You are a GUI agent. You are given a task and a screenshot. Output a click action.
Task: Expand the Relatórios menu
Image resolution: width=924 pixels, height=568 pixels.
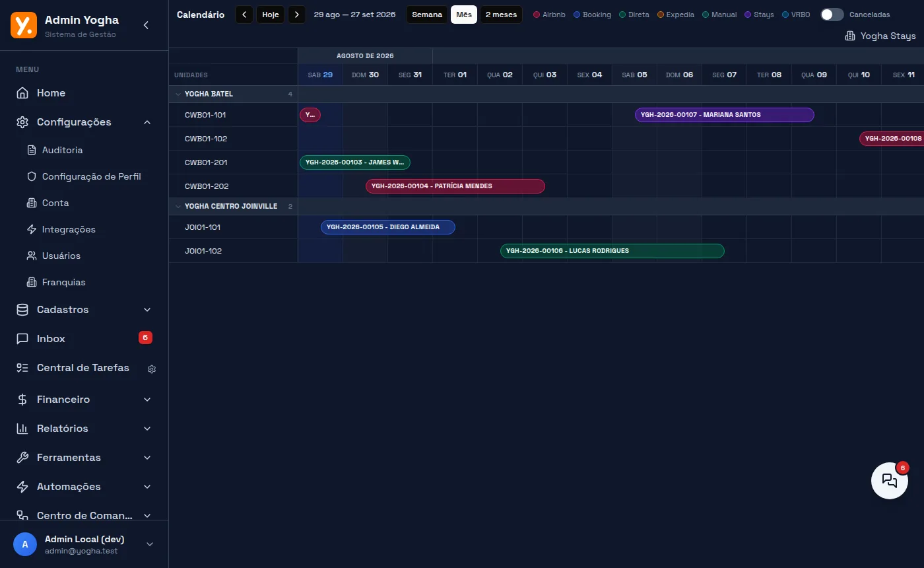point(147,429)
